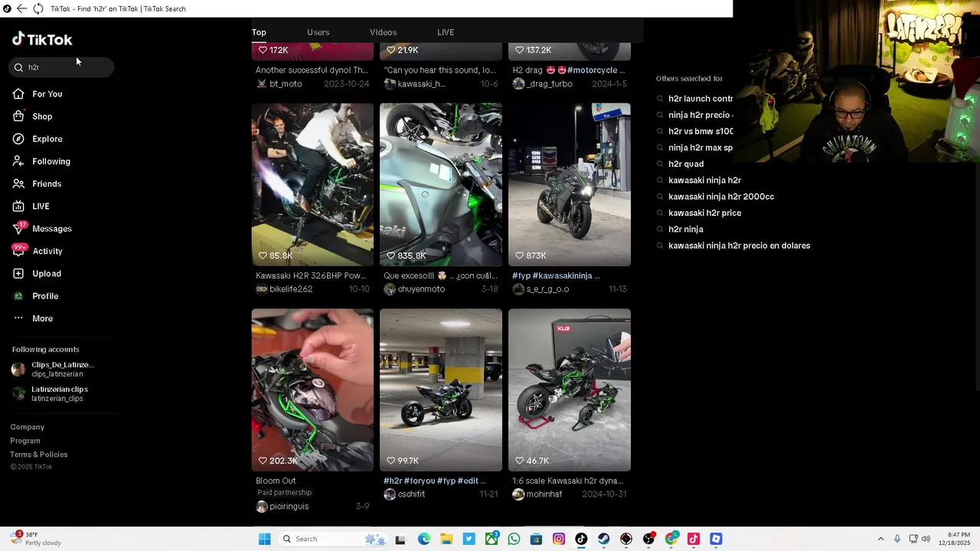This screenshot has height=551, width=980.
Task: Click the Windows taskbar Search box
Action: tap(333, 539)
